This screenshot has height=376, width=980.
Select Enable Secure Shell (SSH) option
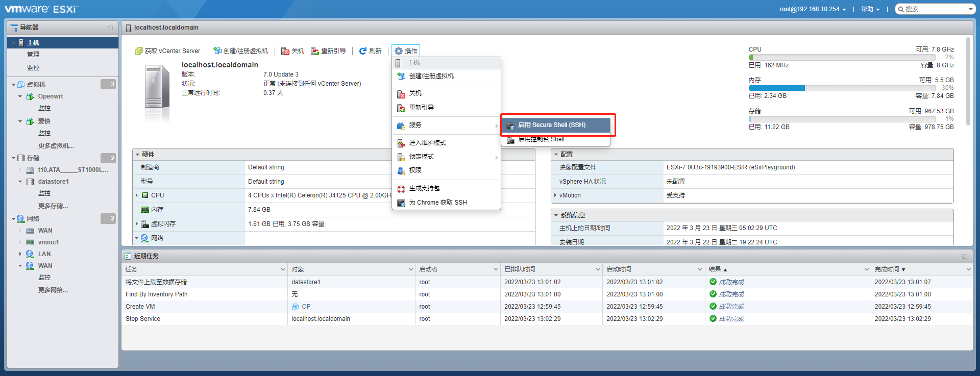tap(551, 125)
